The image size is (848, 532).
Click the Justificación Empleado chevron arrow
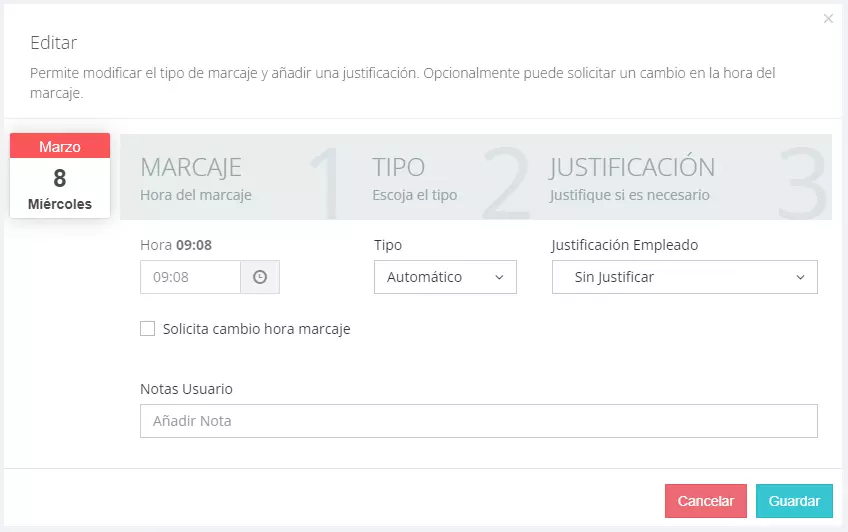point(800,277)
